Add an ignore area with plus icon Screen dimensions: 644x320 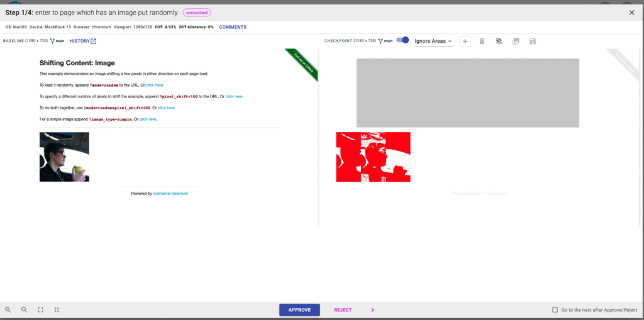(x=465, y=41)
